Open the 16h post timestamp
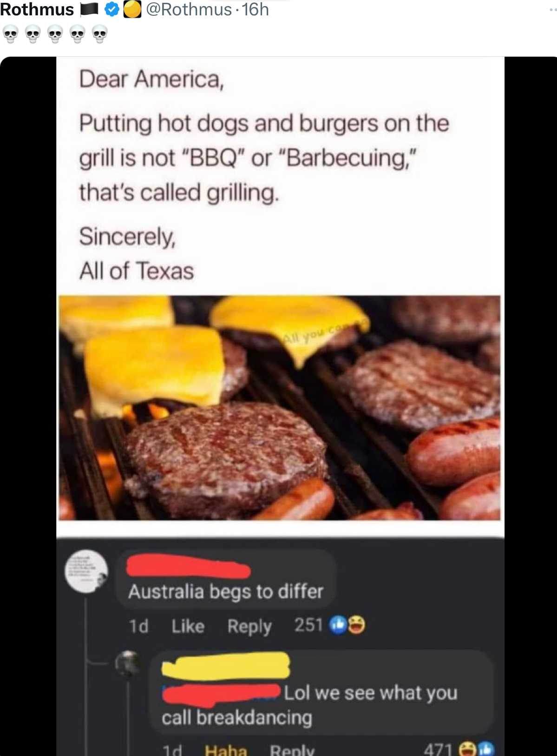The height and width of the screenshot is (756, 557). pos(256,9)
